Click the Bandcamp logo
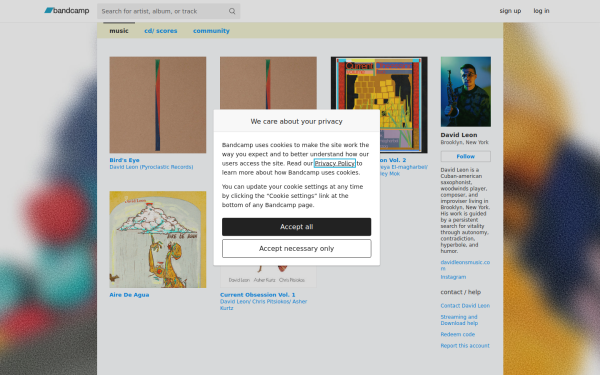 point(67,11)
